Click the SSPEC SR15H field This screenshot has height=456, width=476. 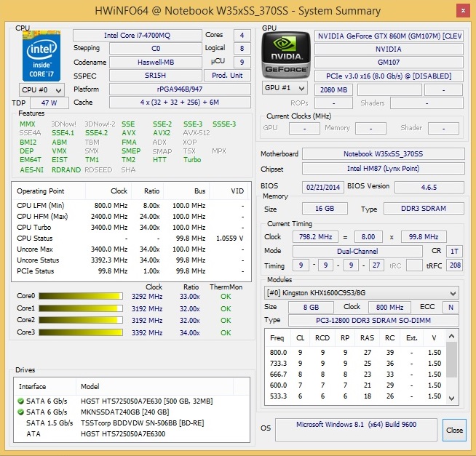(156, 75)
